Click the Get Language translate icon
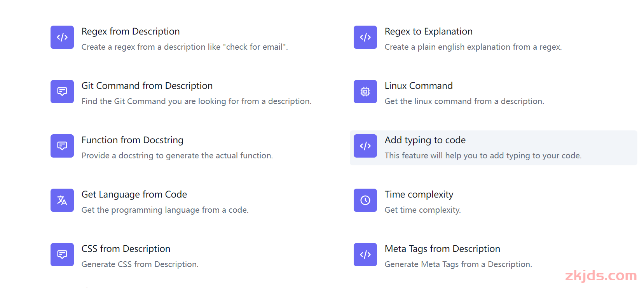The image size is (644, 288). point(62,200)
